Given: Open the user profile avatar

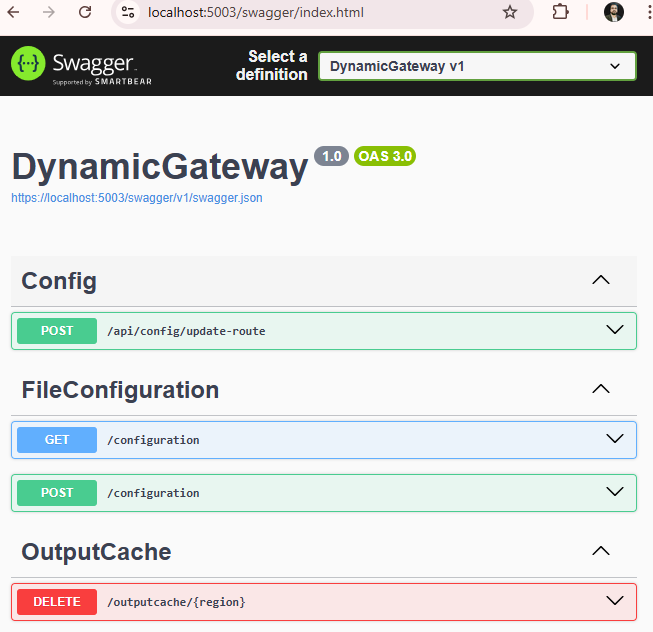Looking at the screenshot, I should [613, 12].
